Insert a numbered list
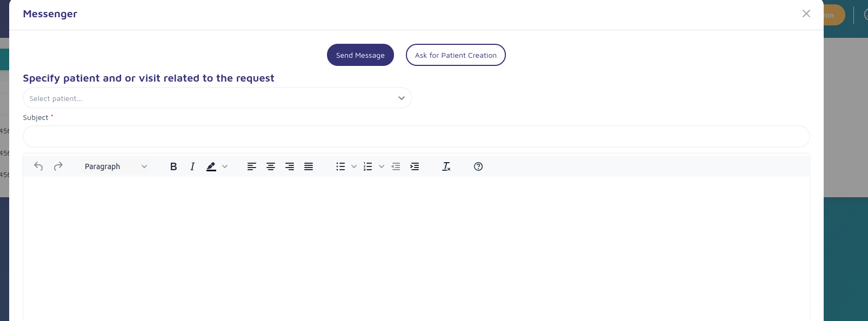The height and width of the screenshot is (321, 868). tap(368, 166)
